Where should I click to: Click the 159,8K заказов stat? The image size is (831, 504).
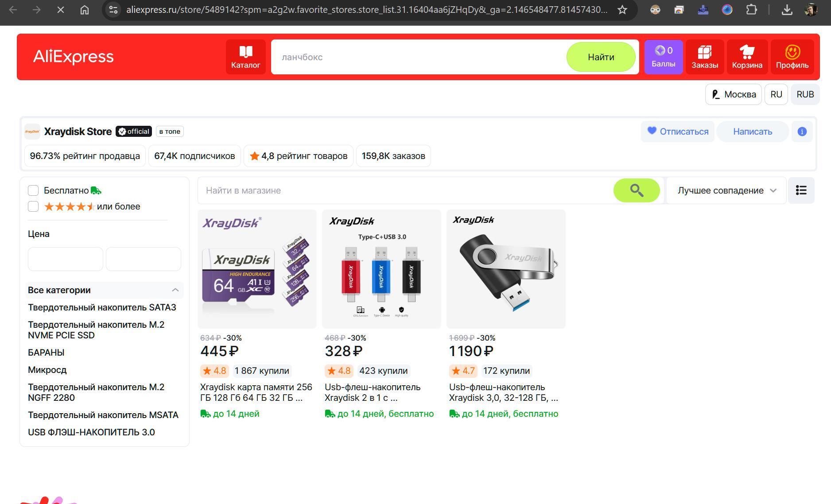[393, 156]
